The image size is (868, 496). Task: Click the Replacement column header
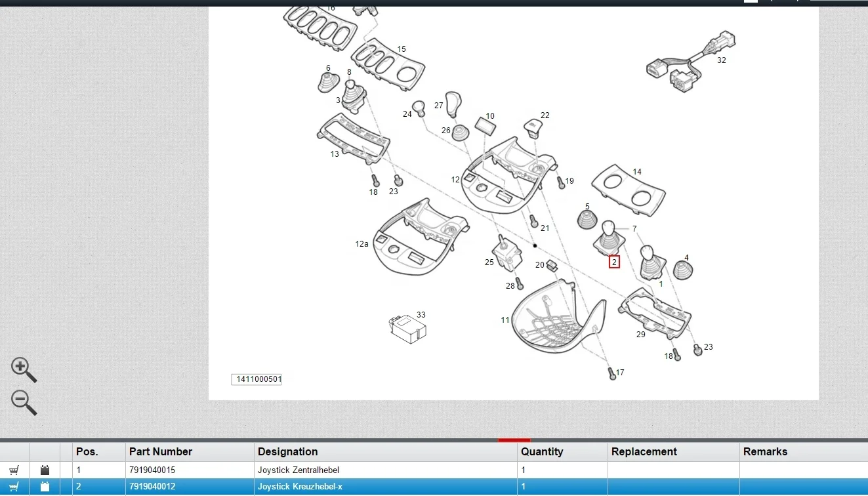coord(644,451)
